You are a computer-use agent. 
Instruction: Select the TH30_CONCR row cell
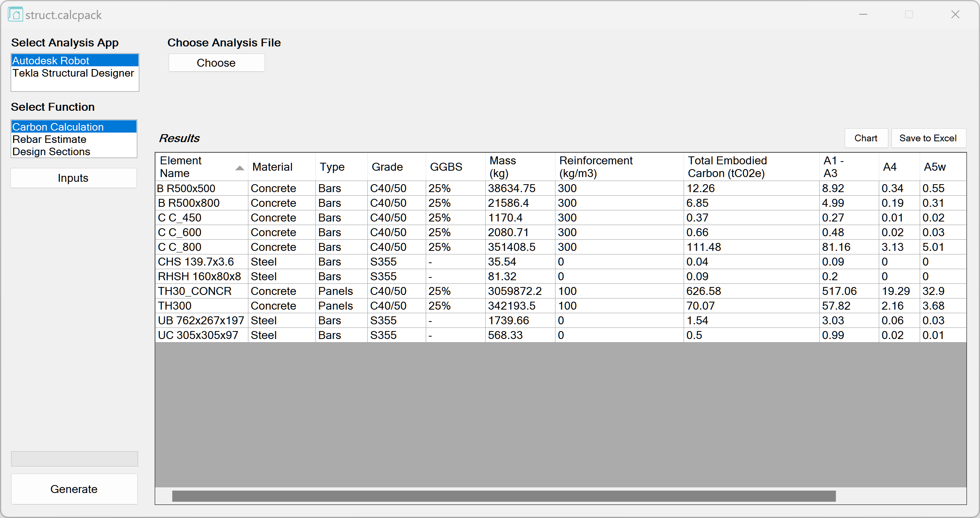click(195, 291)
